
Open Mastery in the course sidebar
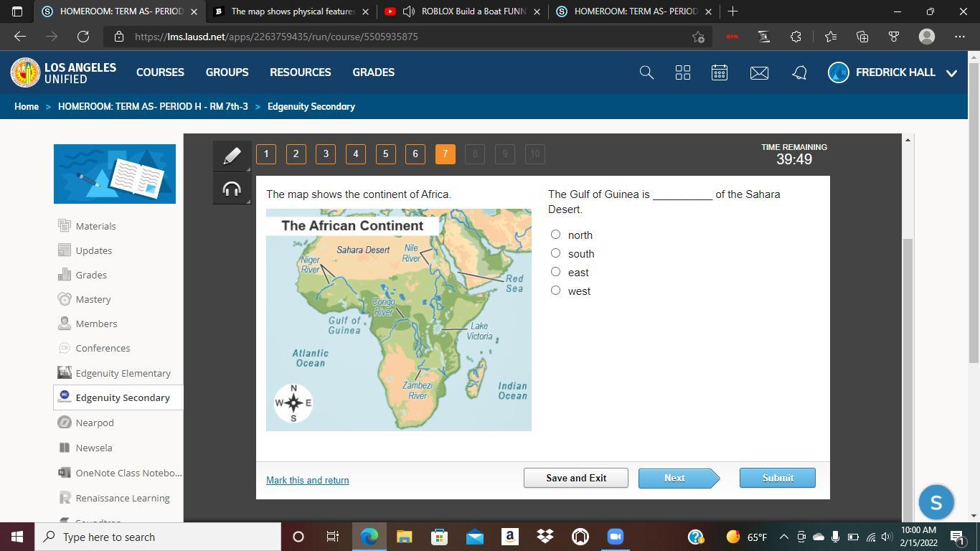[x=93, y=299]
